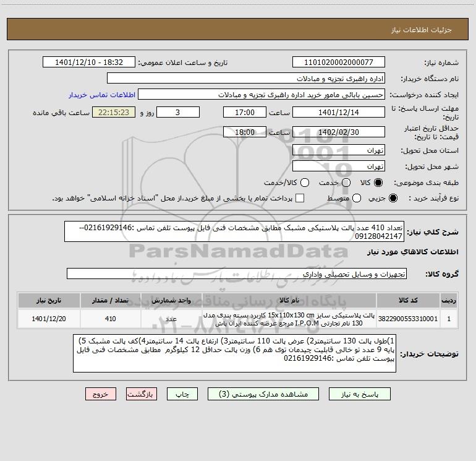Click the نام کالا column header
This screenshot has height=461, width=476.
coord(289,300)
